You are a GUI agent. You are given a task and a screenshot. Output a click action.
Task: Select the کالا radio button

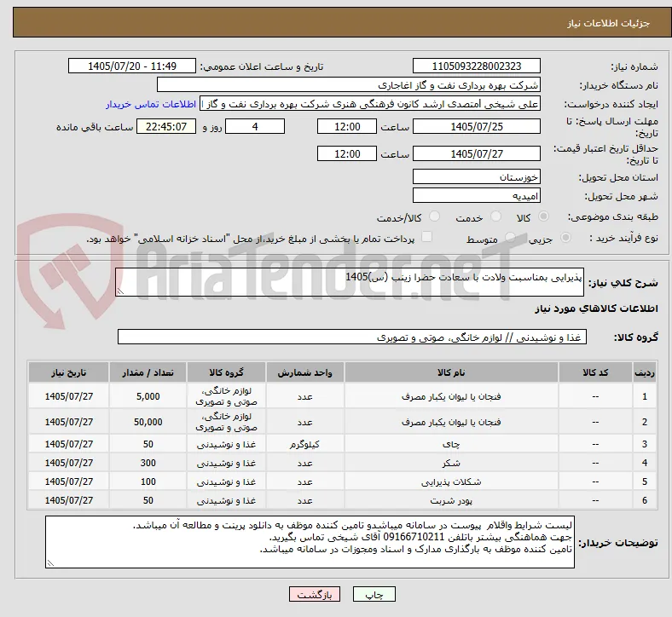(543, 216)
